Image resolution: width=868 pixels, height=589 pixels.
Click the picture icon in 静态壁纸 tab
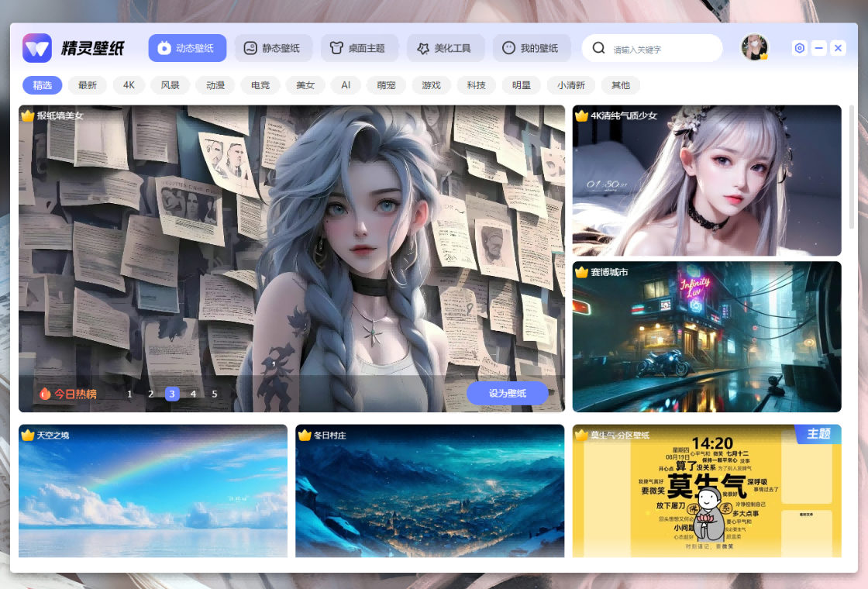[250, 48]
